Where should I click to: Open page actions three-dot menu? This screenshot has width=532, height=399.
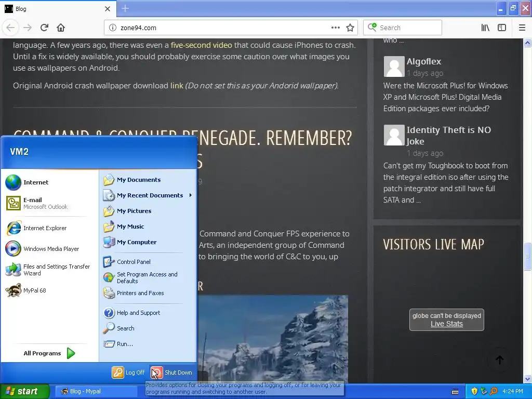click(335, 28)
